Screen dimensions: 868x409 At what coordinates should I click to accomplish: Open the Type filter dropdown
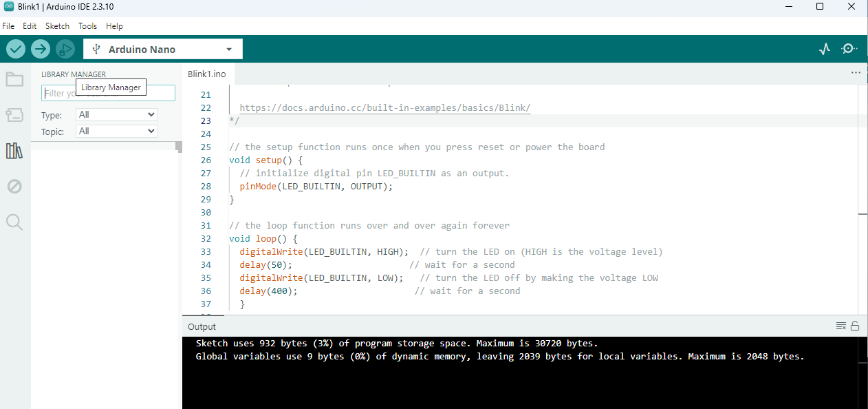117,115
